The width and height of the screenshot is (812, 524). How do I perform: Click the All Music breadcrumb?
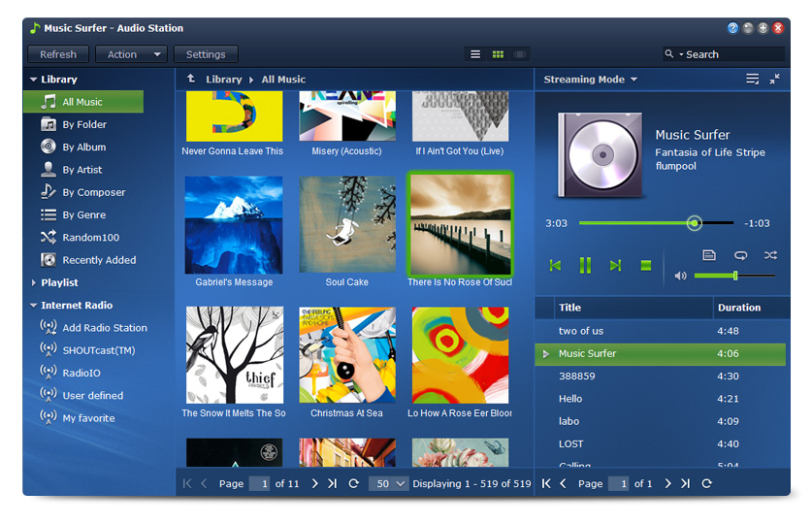point(283,80)
